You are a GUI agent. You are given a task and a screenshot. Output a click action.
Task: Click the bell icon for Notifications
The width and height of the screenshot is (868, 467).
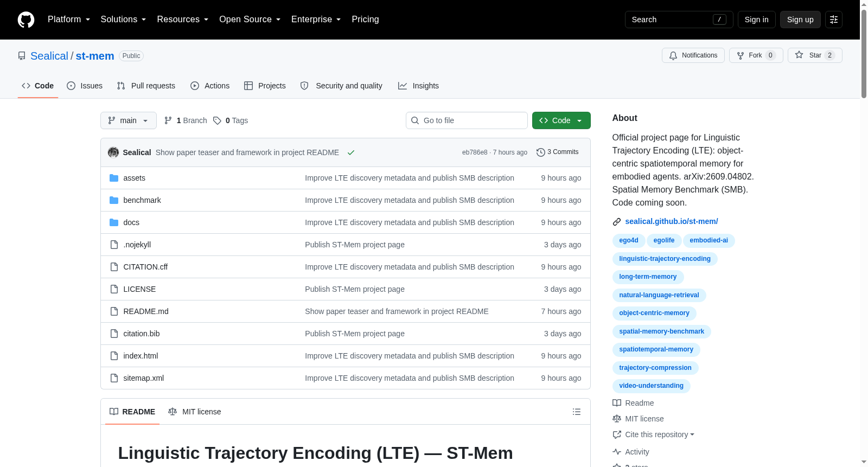click(673, 55)
